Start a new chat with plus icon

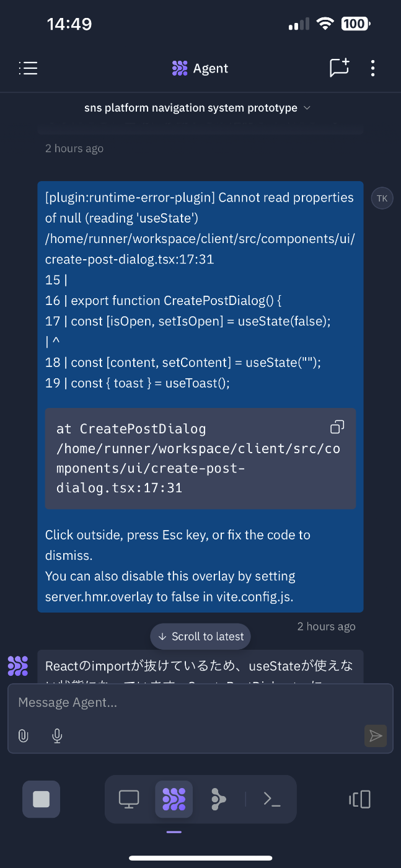coord(340,68)
